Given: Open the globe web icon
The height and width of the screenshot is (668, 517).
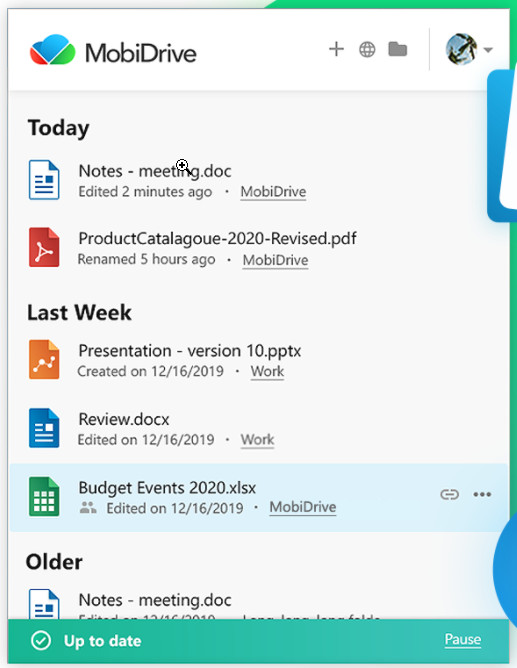Looking at the screenshot, I should 367,49.
